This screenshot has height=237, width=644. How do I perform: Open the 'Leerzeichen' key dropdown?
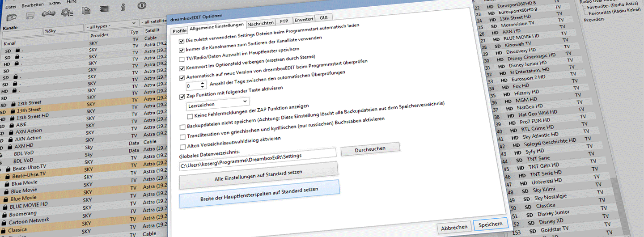point(218,104)
